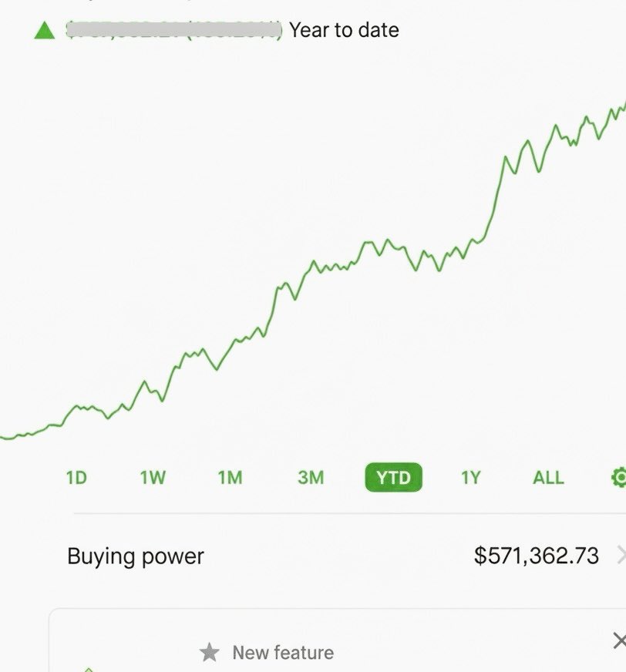Switch chart to 1M range
This screenshot has height=672, width=626.
(x=230, y=478)
